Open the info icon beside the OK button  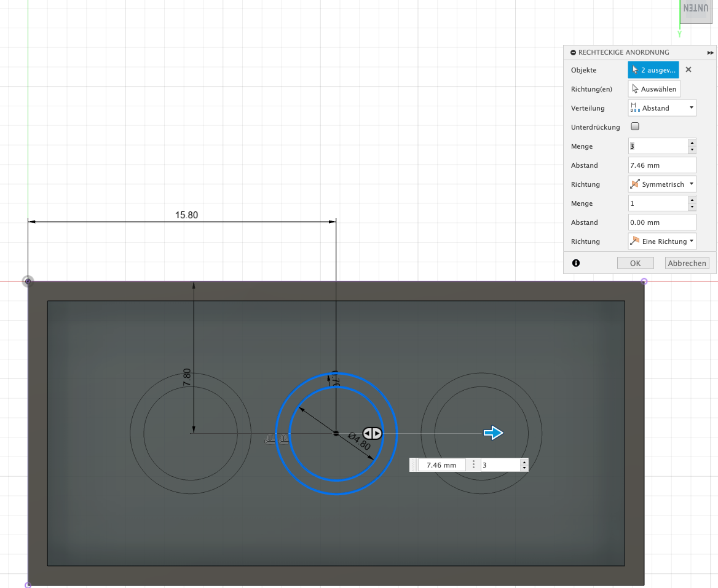(x=576, y=263)
